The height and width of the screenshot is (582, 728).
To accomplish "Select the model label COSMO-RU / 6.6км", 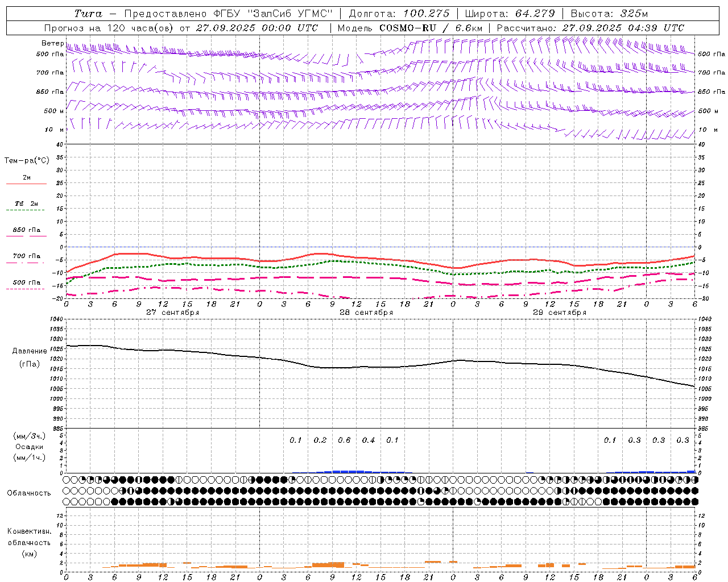I will pyautogui.click(x=431, y=28).
